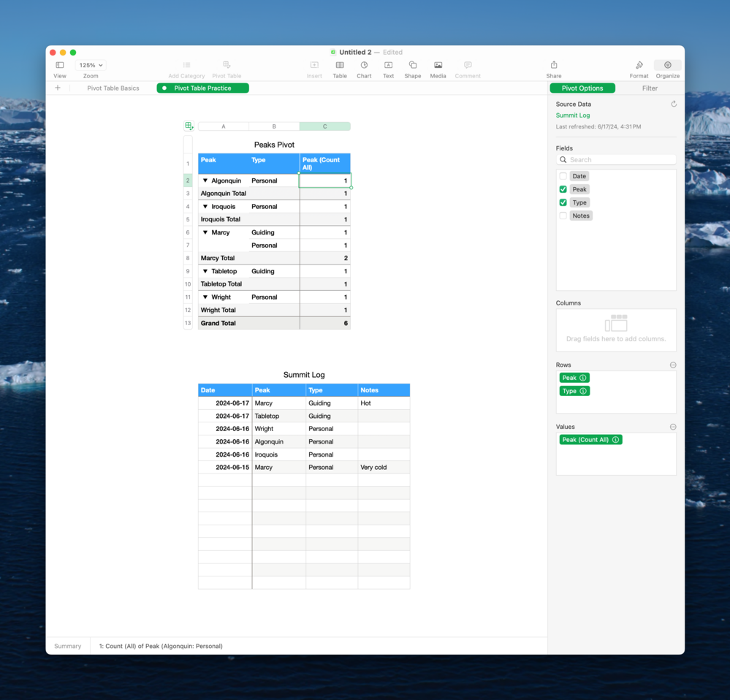Click the Notes field tag
730x700 pixels.
coord(581,216)
